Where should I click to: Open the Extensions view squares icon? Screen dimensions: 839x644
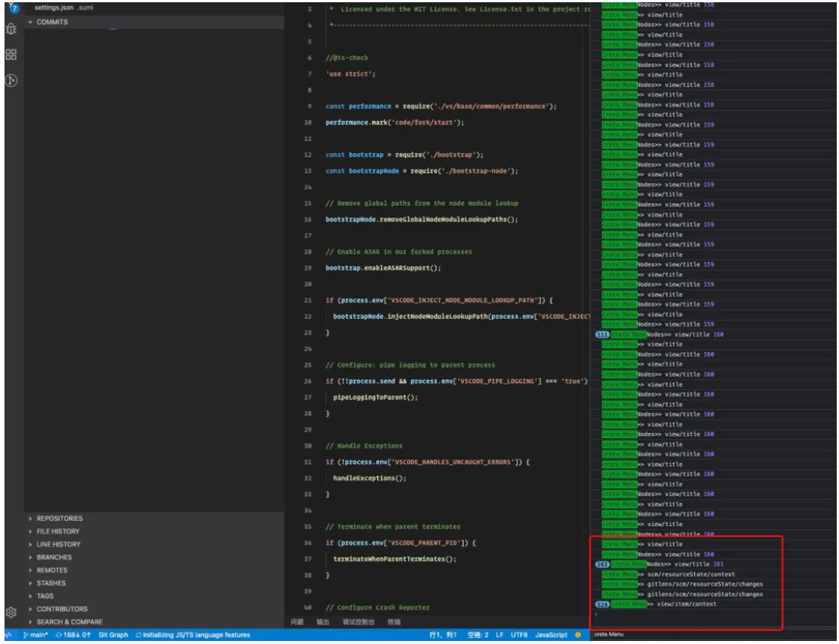[x=11, y=55]
